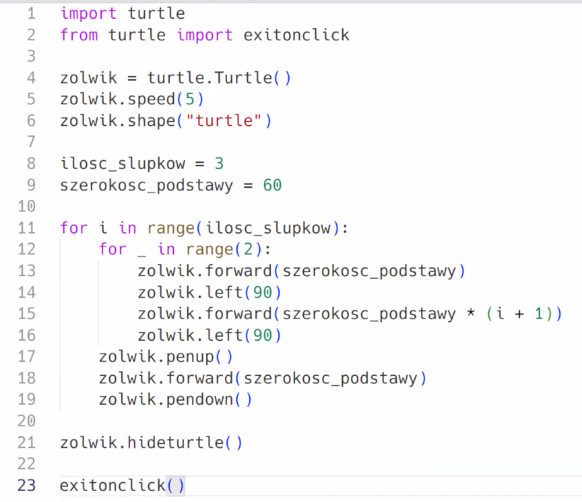Click line number 23 in the gutter

coord(27,485)
